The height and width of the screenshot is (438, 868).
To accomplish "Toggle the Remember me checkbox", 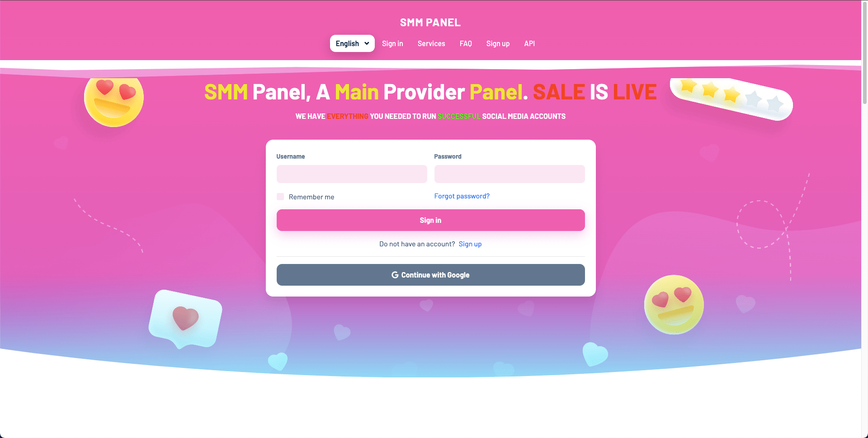I will tap(280, 197).
